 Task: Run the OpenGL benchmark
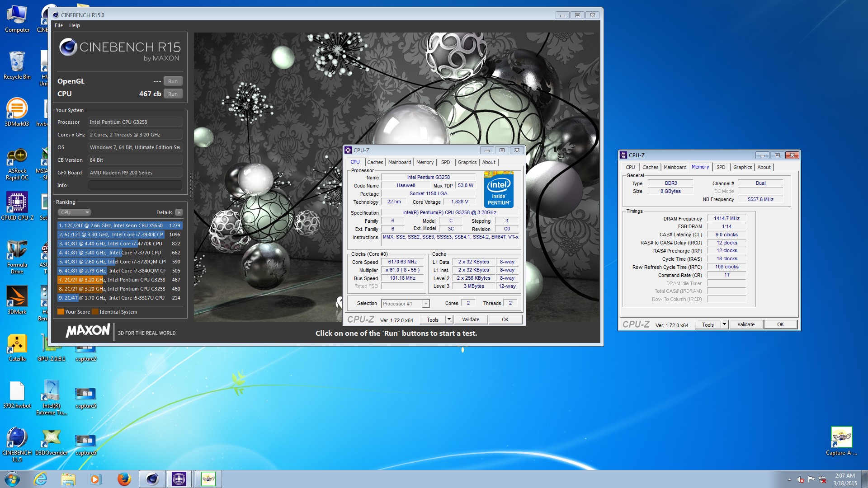pos(173,81)
